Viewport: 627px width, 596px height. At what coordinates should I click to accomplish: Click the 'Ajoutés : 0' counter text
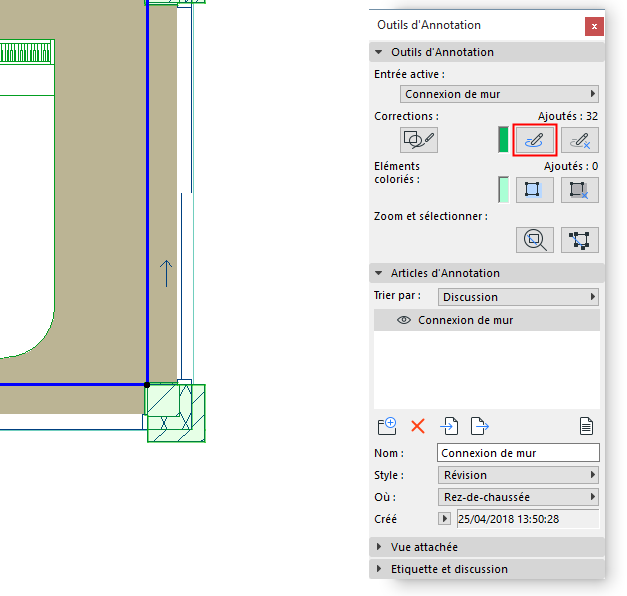[571, 166]
